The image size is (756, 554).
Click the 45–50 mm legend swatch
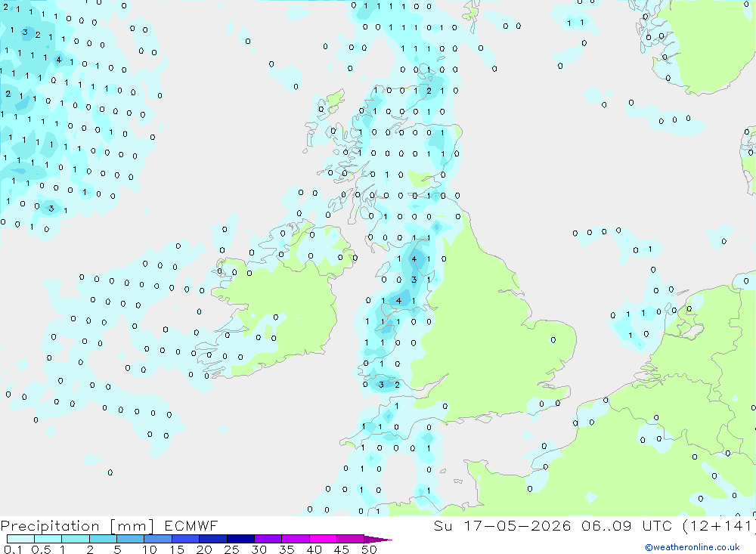point(351,539)
